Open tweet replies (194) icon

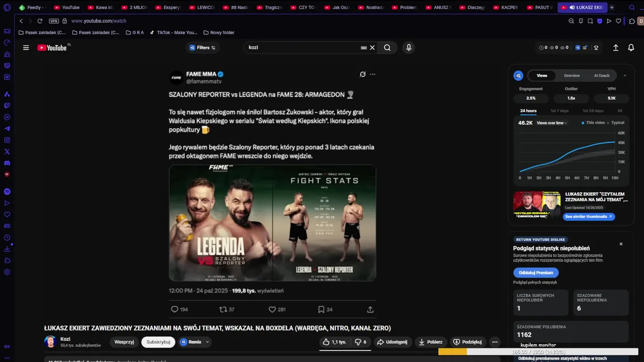(175, 310)
